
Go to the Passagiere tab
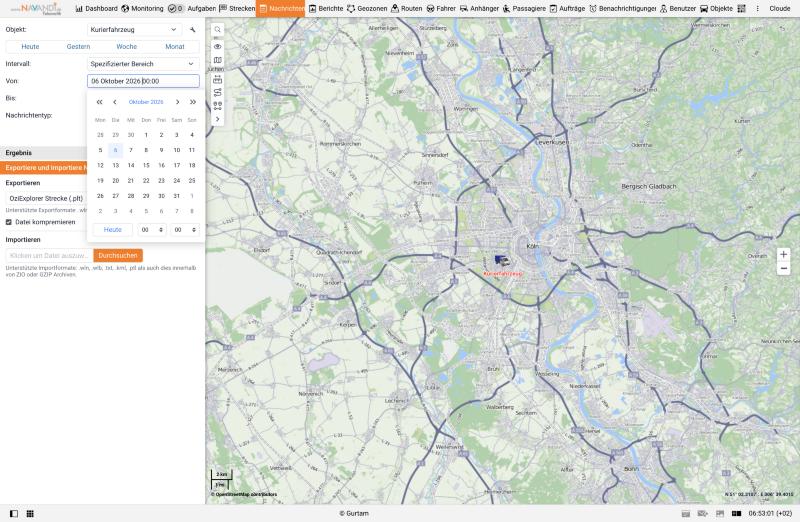[524, 9]
